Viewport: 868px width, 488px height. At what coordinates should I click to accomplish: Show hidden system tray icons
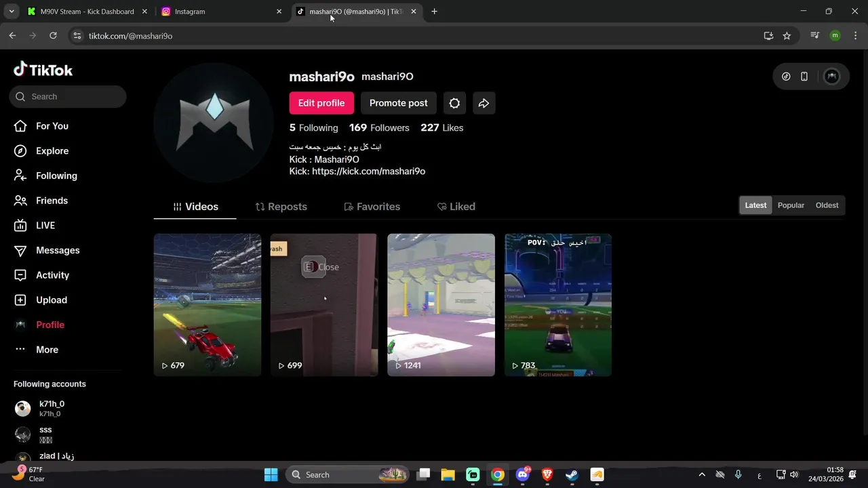point(702,474)
